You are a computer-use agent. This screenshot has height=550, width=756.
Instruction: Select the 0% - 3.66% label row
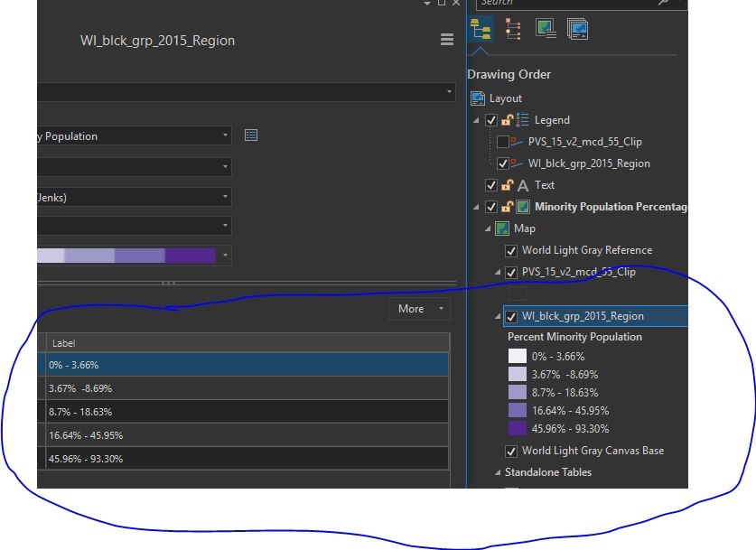pyautogui.click(x=247, y=365)
